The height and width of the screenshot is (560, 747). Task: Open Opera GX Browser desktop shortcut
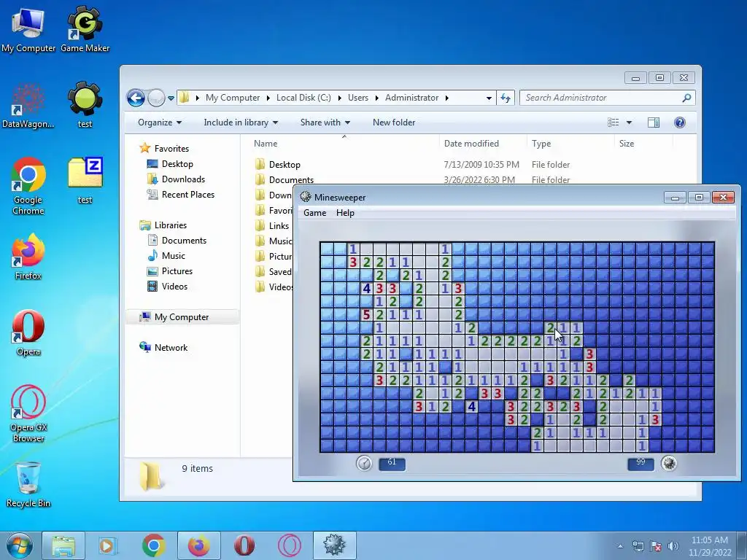[x=28, y=413]
